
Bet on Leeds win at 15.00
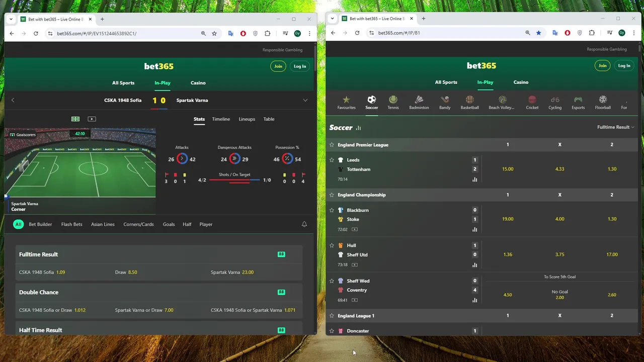(508, 169)
